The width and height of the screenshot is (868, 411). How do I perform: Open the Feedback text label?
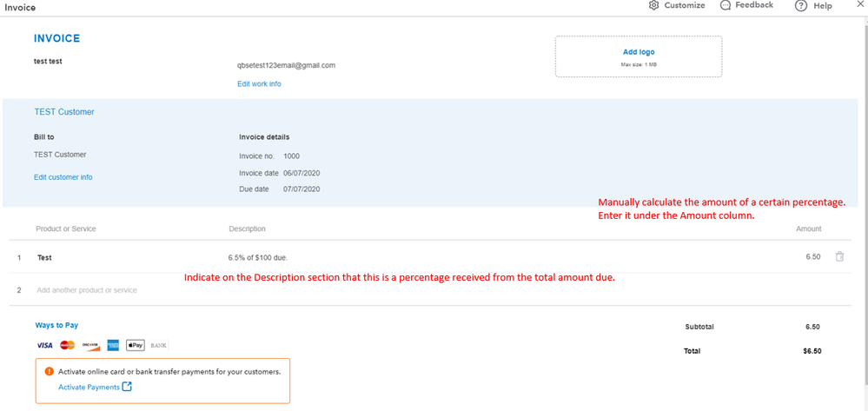point(754,5)
